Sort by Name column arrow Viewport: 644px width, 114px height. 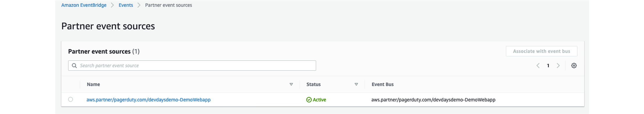click(x=291, y=84)
